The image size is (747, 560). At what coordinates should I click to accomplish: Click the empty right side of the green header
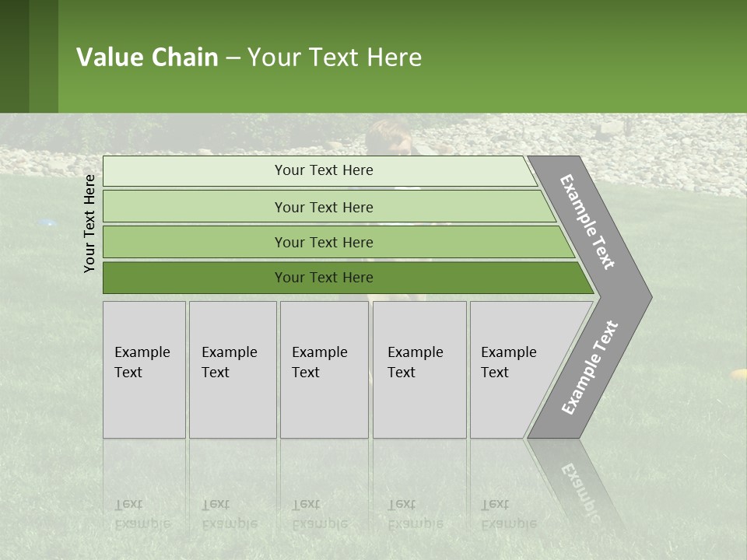tap(607, 56)
